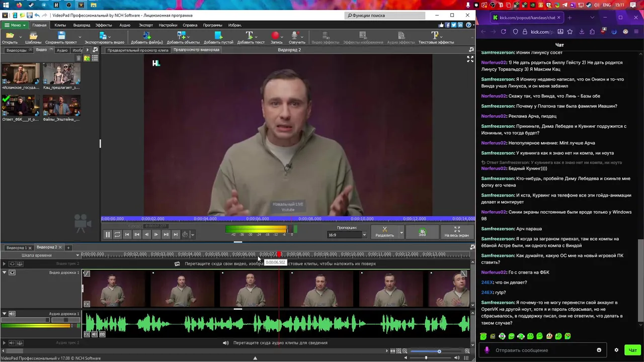Image resolution: width=644 pixels, height=362 pixels.
Task: Show more media bin tabs arrow
Action: (x=88, y=50)
